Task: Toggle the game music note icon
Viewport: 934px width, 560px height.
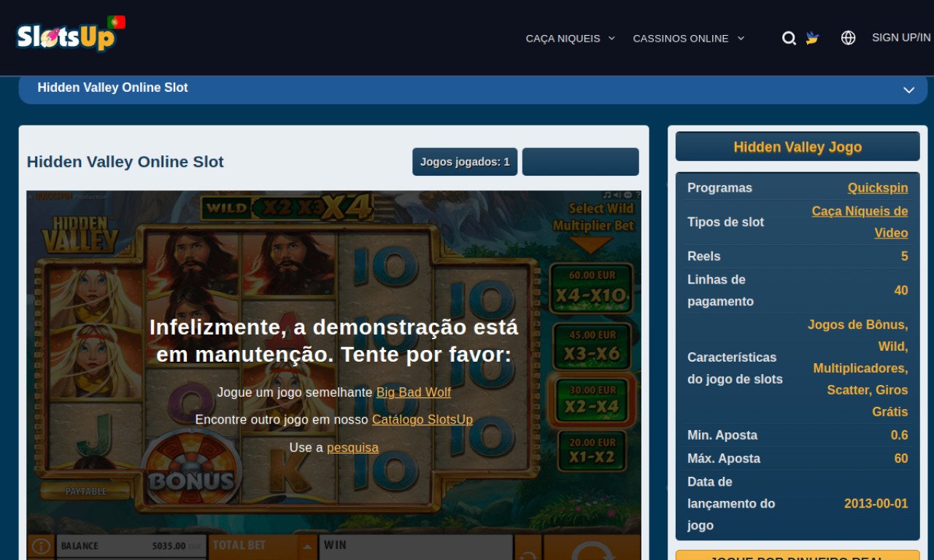Action: point(607,195)
